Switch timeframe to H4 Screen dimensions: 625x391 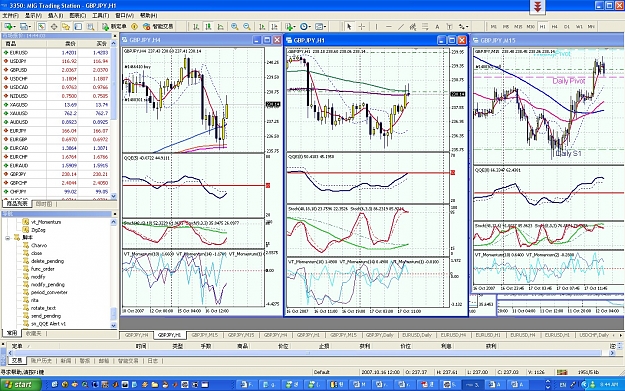[554, 26]
